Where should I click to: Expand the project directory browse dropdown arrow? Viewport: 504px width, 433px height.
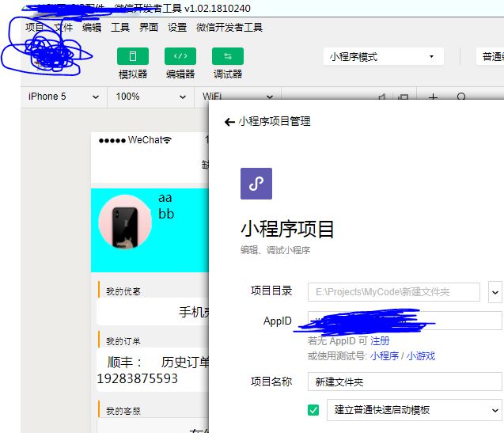495,292
